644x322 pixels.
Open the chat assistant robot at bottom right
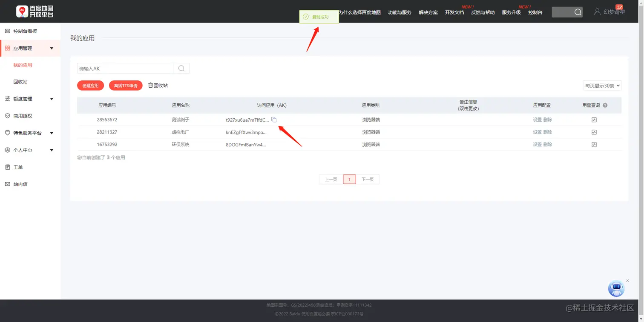click(616, 288)
